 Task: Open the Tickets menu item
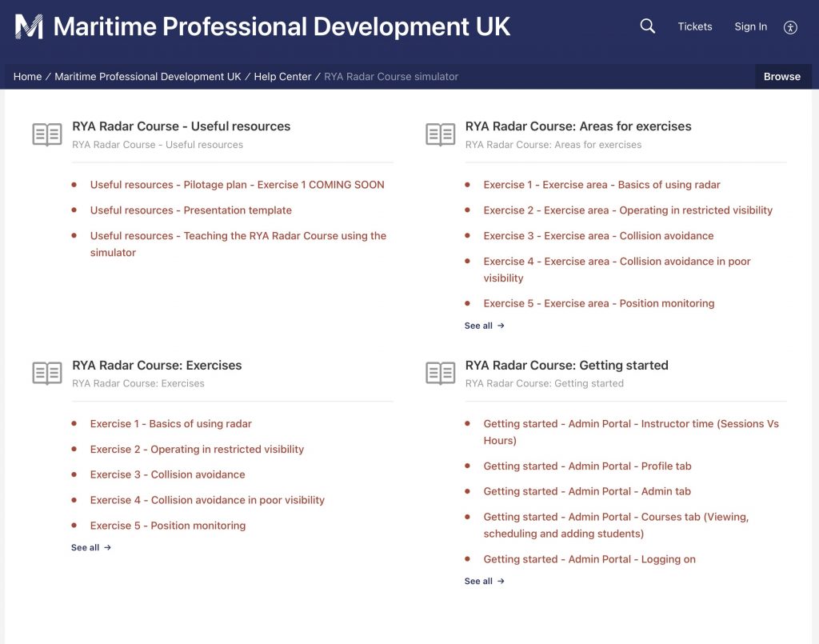(x=694, y=26)
